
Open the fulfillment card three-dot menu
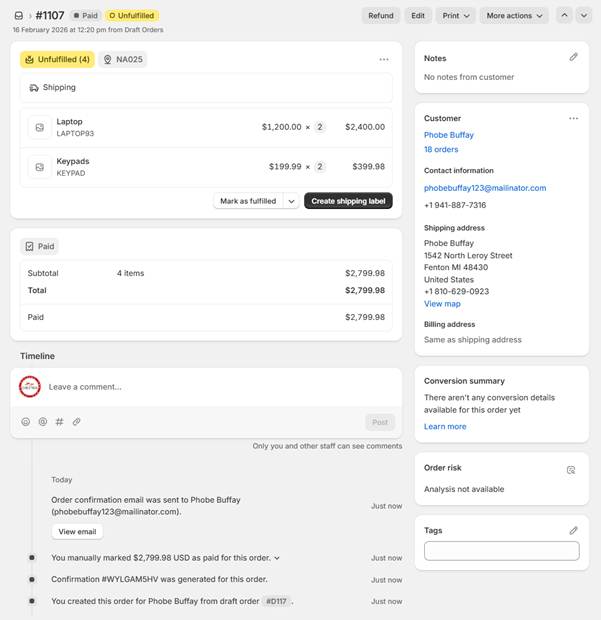[x=384, y=60]
